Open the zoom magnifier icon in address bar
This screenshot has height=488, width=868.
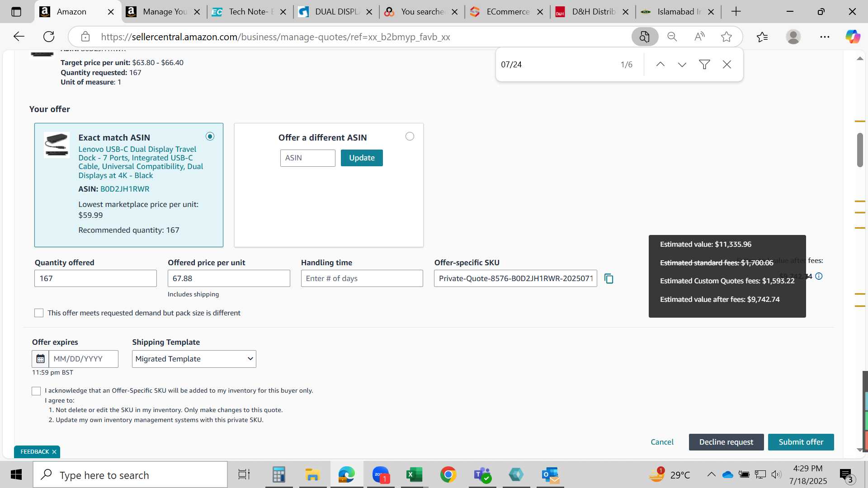(672, 37)
